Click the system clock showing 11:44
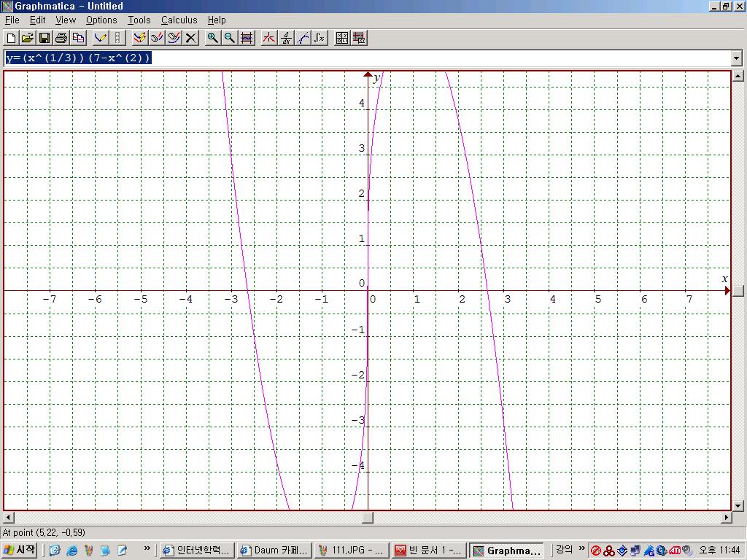747x560 pixels. click(719, 551)
